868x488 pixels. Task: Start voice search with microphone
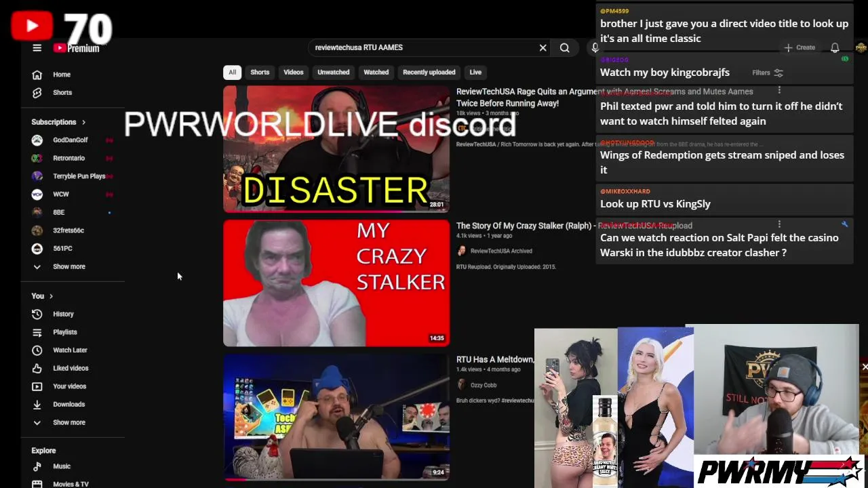[595, 47]
